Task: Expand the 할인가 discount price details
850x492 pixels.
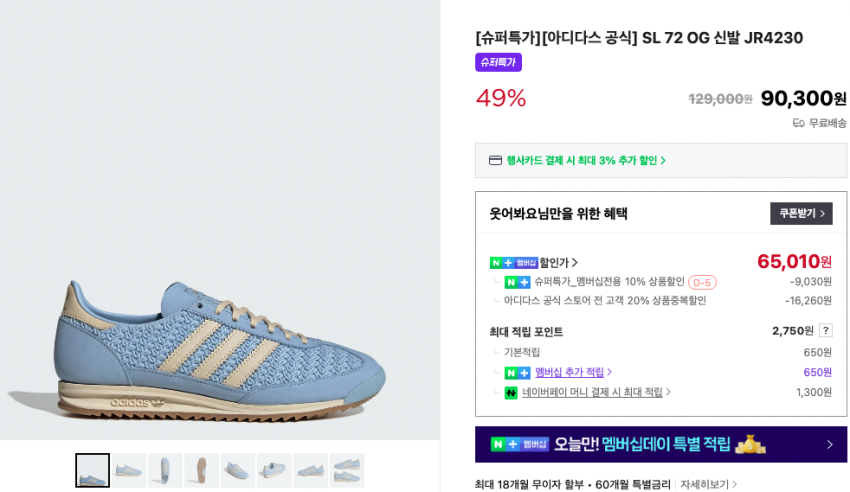Action: click(559, 263)
